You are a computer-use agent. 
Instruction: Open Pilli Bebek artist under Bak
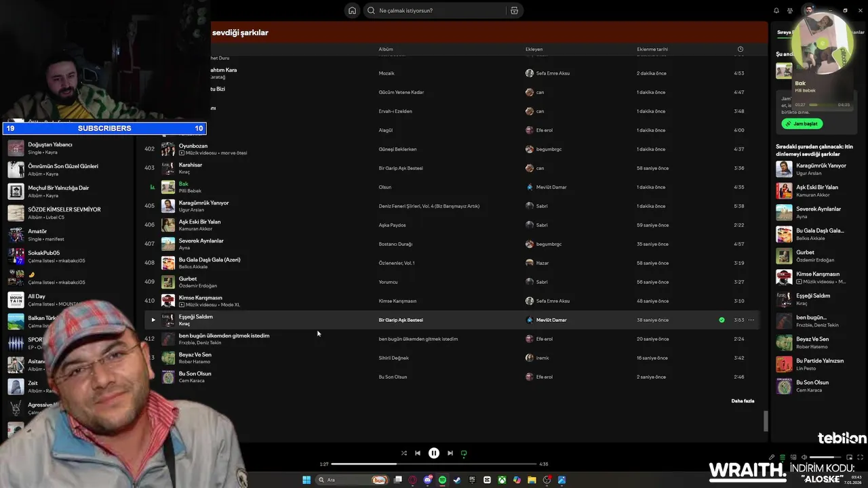click(x=190, y=191)
